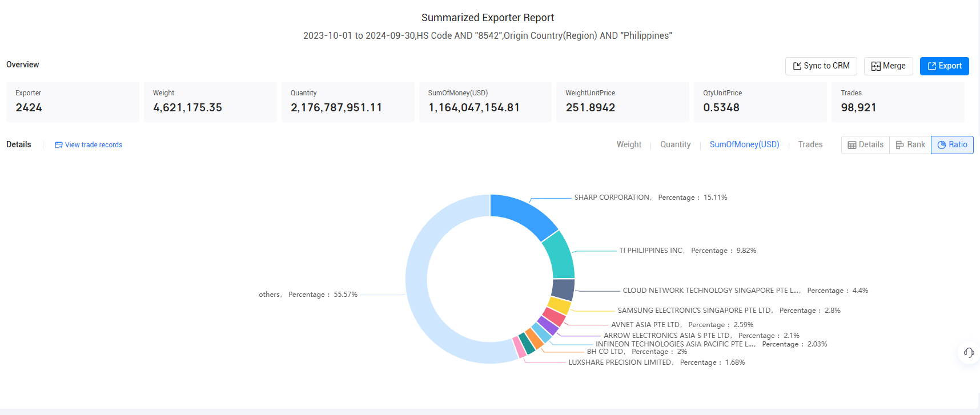
Task: Click the TI PHILIPPINES teal donut segment
Action: point(560,256)
